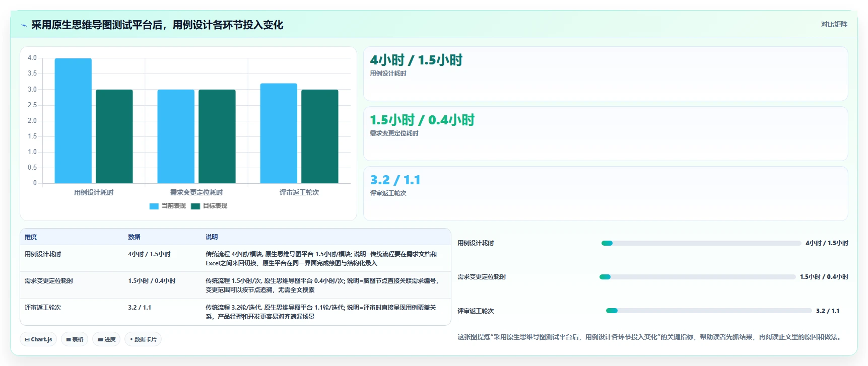Click the progress value 1.5小时 / 0.4小时
This screenshot has width=868, height=366.
[x=824, y=277]
